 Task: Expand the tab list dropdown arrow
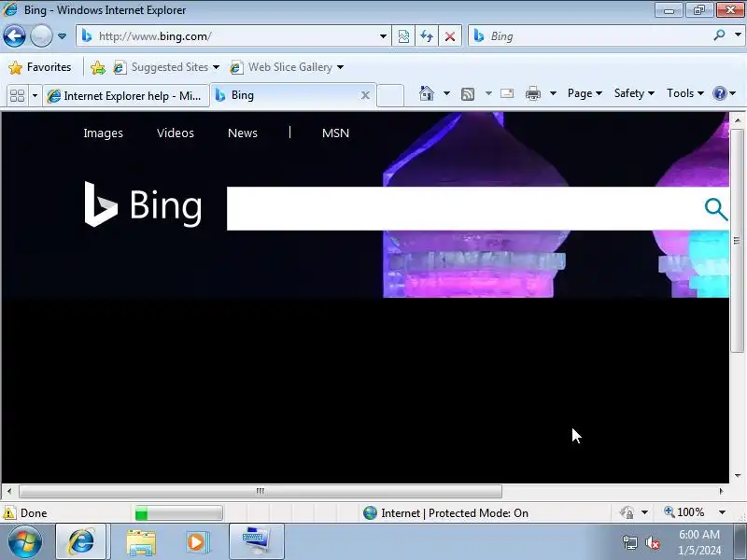pyautogui.click(x=35, y=96)
